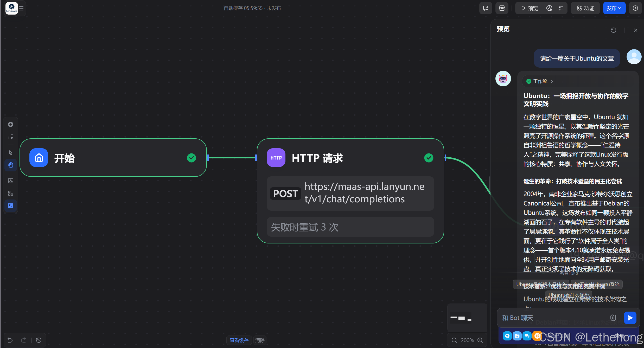
Task: Zoom in using the plus magnifier
Action: 480,340
